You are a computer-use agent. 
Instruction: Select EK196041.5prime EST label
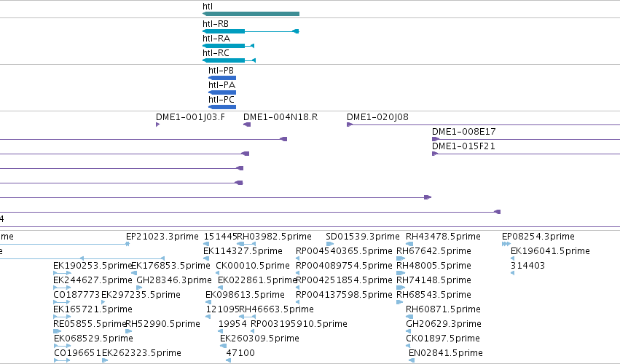pos(550,251)
